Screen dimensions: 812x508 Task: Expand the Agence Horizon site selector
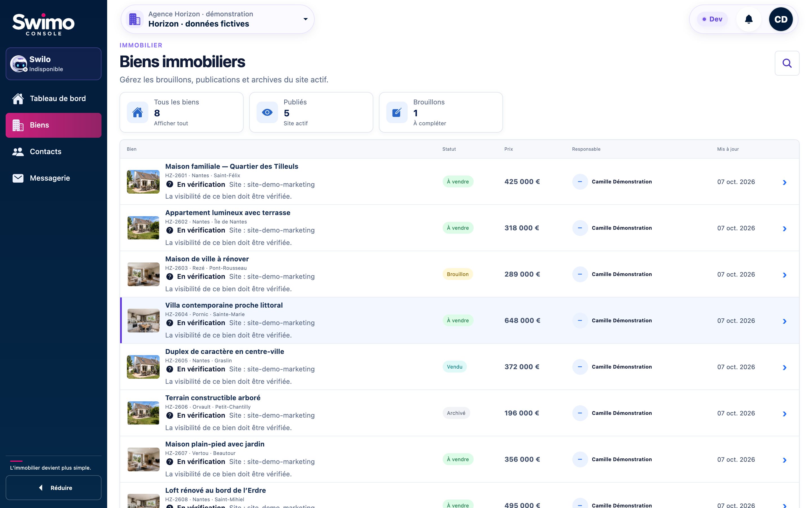[217, 19]
